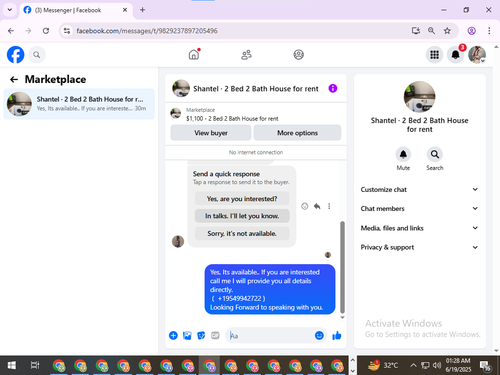
Task: Click the More options button
Action: 297,133
